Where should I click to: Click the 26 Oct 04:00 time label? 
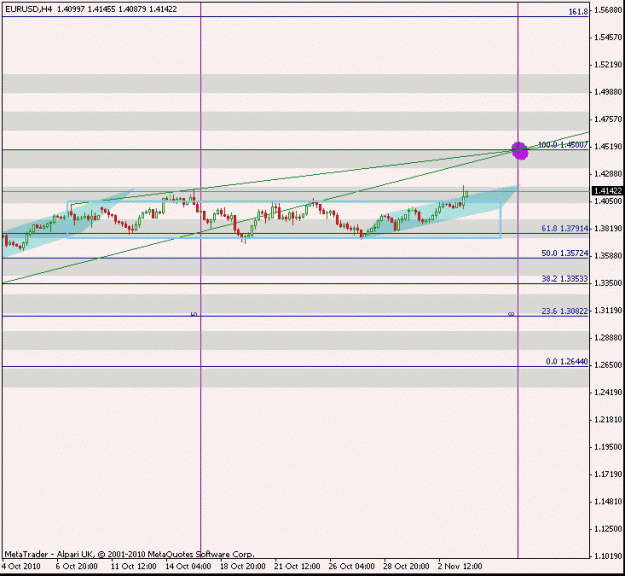(352, 566)
